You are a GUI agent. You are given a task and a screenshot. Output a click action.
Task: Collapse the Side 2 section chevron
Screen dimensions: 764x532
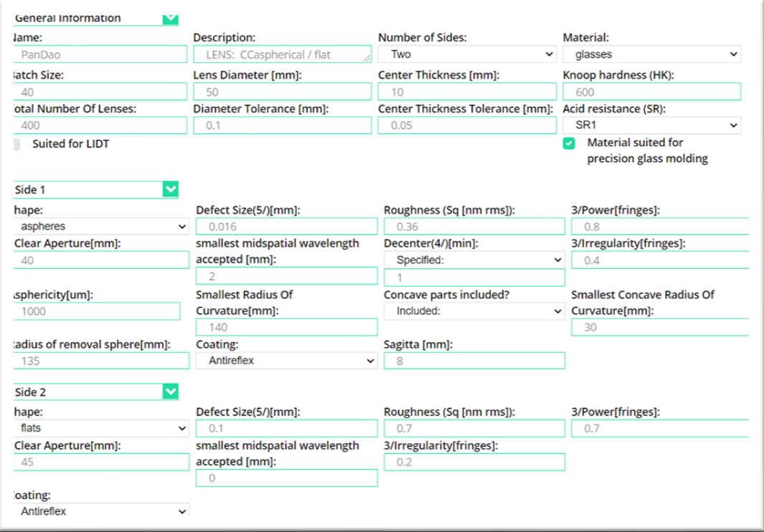pos(171,391)
